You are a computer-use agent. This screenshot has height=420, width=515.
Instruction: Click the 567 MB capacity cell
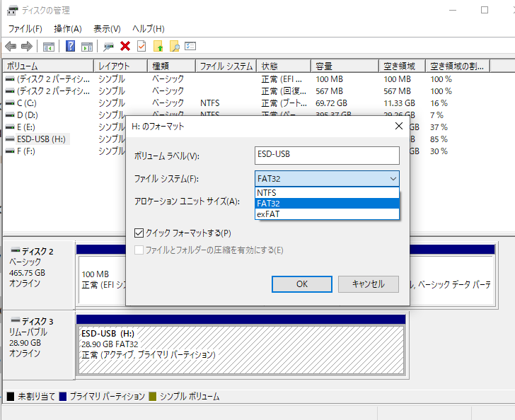coord(329,91)
